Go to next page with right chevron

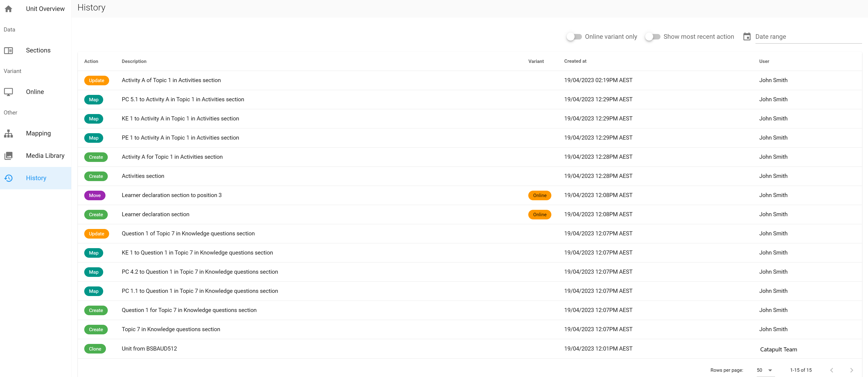[x=851, y=370]
